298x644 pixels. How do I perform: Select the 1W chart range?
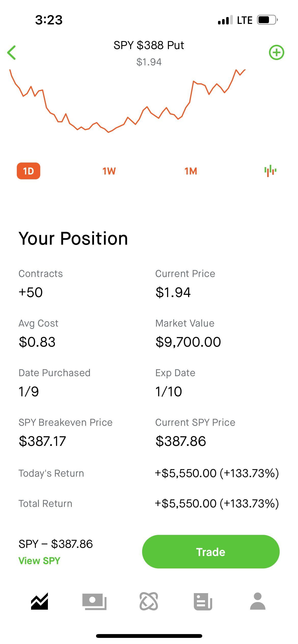(109, 171)
